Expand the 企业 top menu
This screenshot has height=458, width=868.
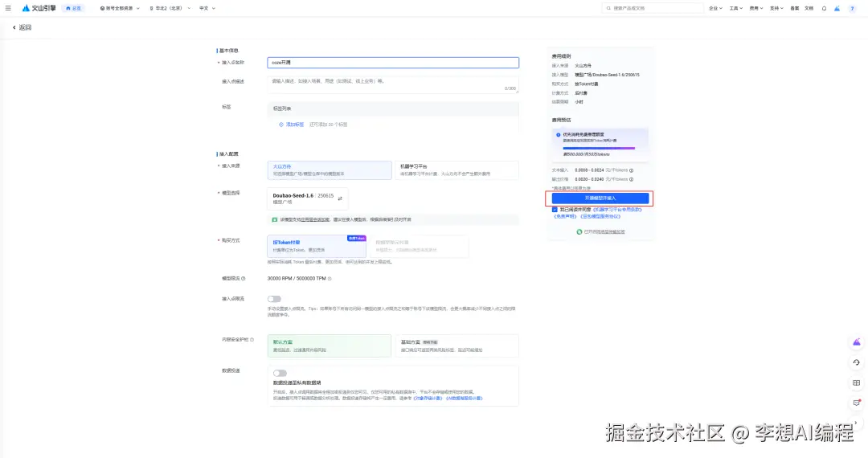[x=715, y=8]
